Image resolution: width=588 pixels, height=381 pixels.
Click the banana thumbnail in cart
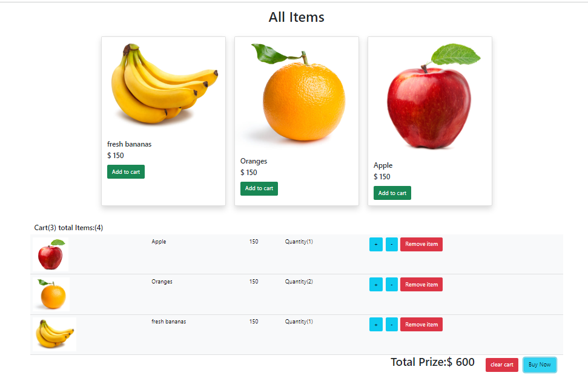click(x=55, y=334)
